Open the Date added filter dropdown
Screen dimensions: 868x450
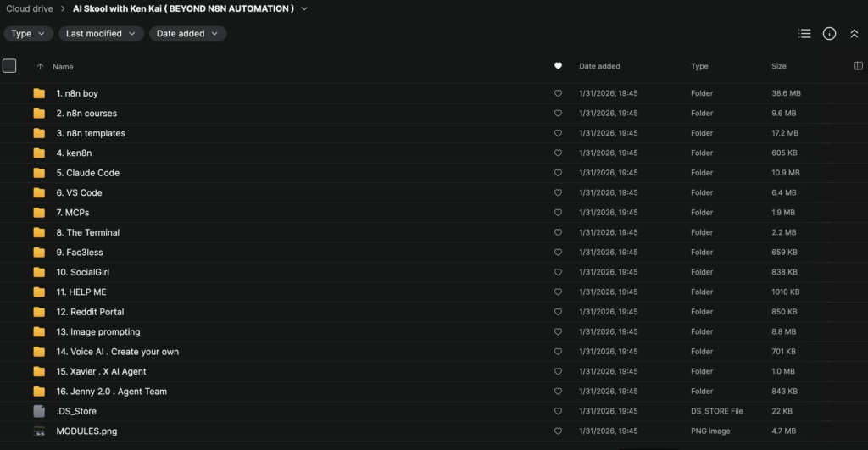coord(187,34)
